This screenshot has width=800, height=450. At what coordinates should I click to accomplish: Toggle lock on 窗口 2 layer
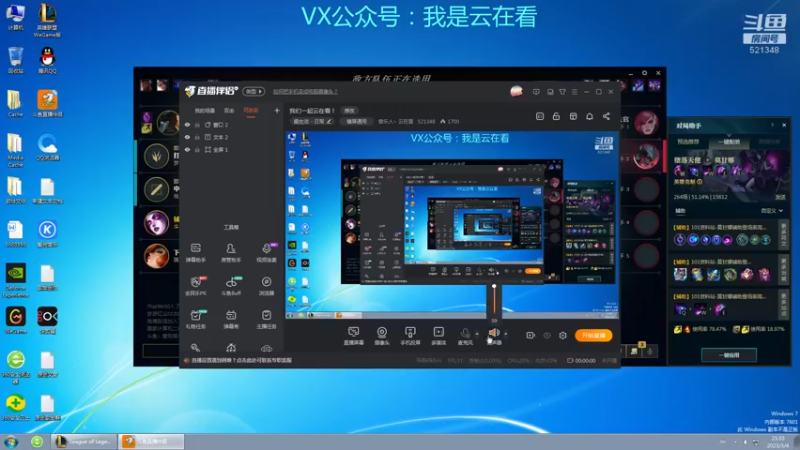pos(197,124)
